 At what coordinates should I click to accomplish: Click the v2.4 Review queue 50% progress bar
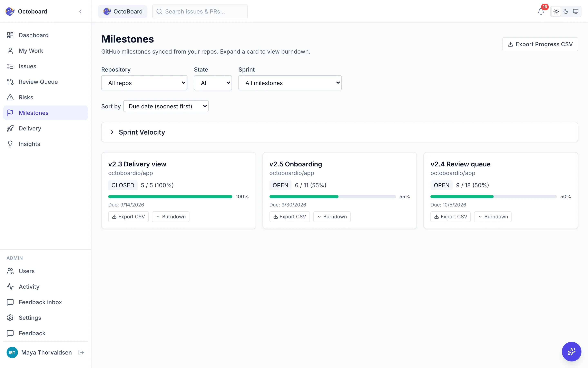click(493, 197)
